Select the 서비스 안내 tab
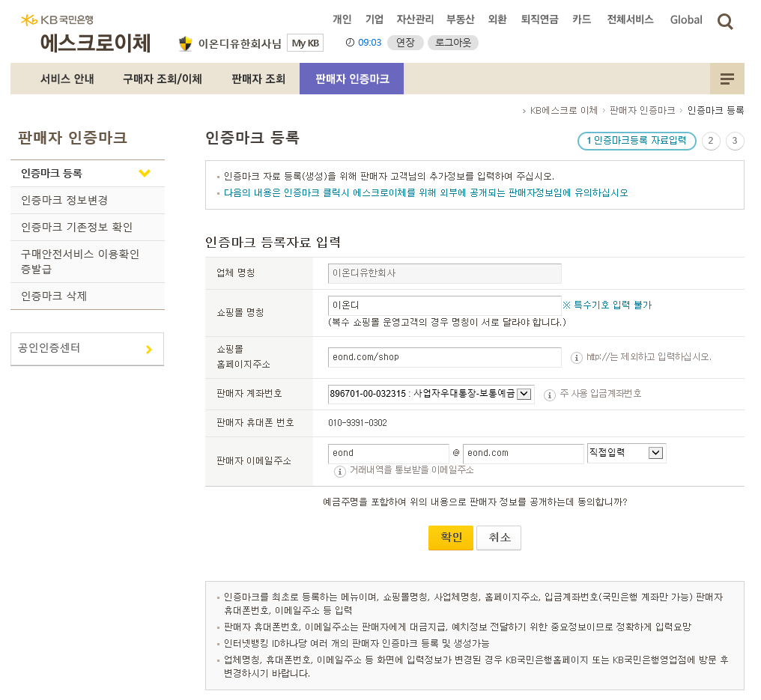This screenshot has height=700, width=761. (x=67, y=79)
